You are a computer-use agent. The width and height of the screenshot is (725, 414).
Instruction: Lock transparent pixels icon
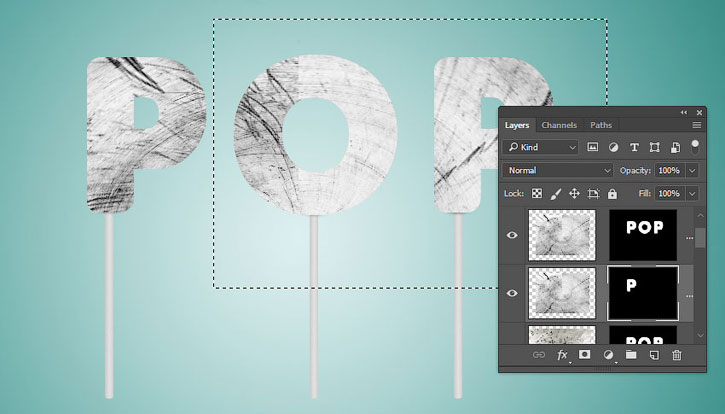click(537, 193)
